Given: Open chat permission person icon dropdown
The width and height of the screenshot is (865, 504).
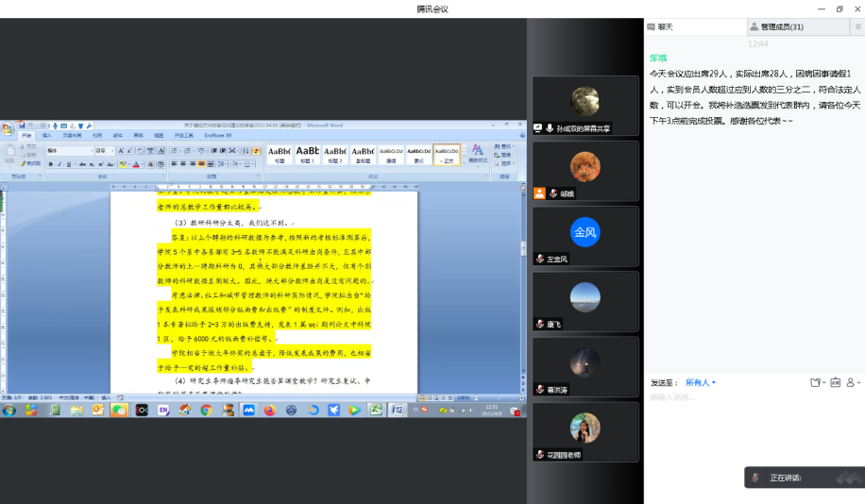Looking at the screenshot, I should tap(853, 382).
